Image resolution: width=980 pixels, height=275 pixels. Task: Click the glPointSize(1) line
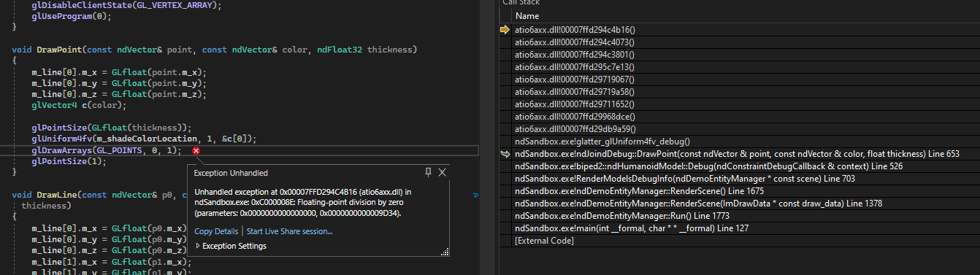(x=69, y=161)
